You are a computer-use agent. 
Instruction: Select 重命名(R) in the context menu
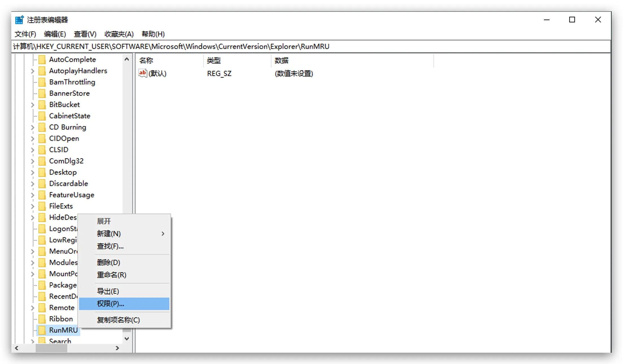(x=124, y=275)
